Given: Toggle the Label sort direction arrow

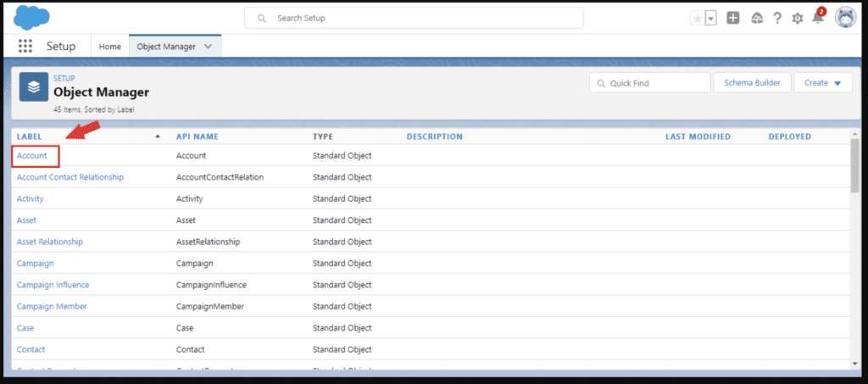Looking at the screenshot, I should click(x=158, y=136).
